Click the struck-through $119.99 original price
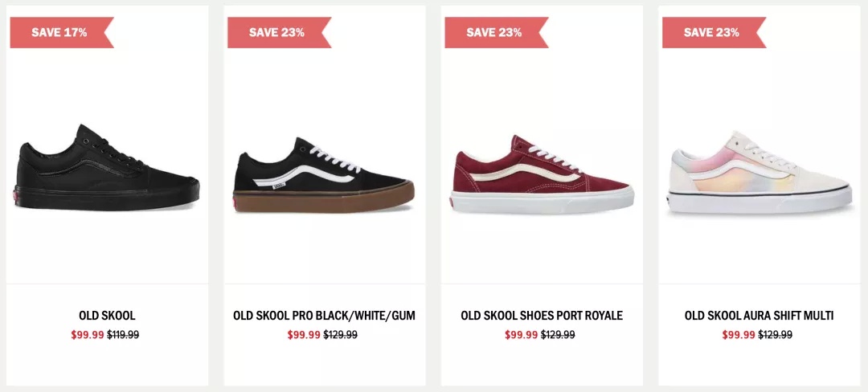Screen dimensions: 868x392 pos(123,334)
